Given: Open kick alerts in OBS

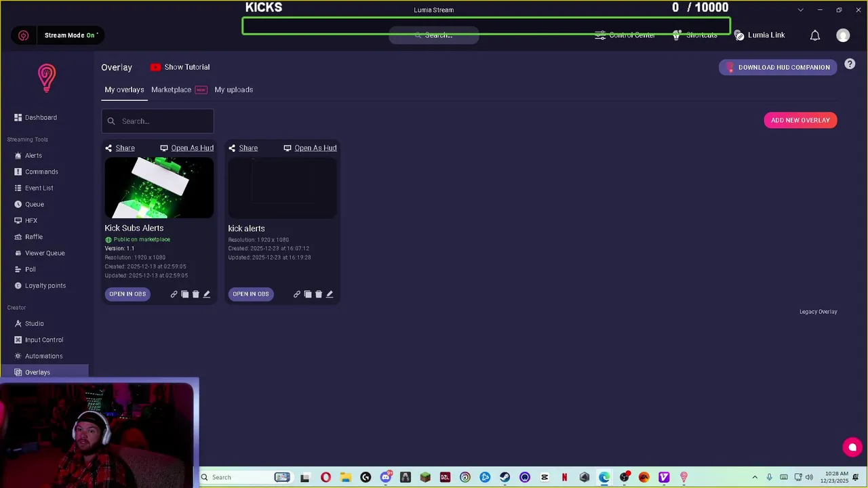Looking at the screenshot, I should pos(251,294).
